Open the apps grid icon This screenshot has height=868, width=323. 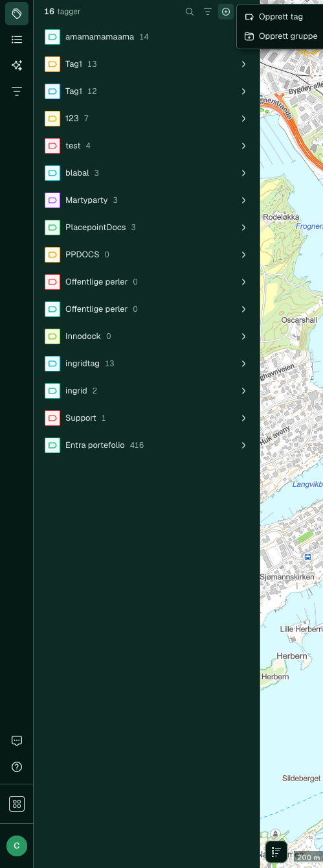(17, 804)
